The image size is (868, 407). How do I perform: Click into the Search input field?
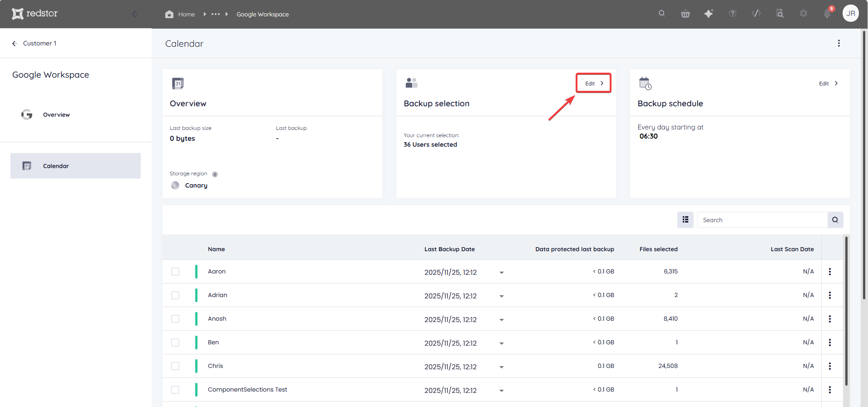tap(762, 220)
